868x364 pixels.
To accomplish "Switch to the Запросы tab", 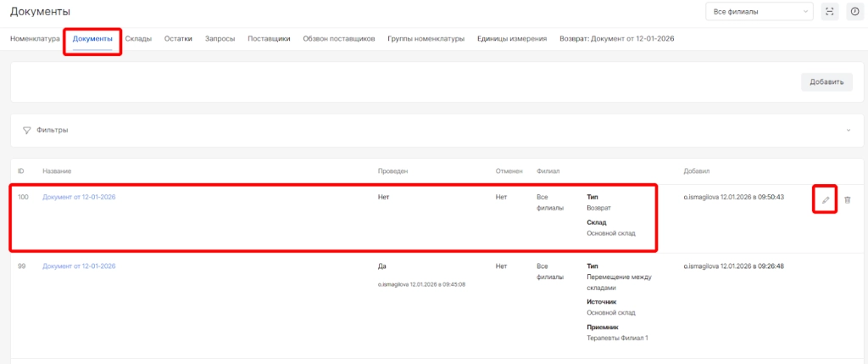I will click(x=220, y=39).
